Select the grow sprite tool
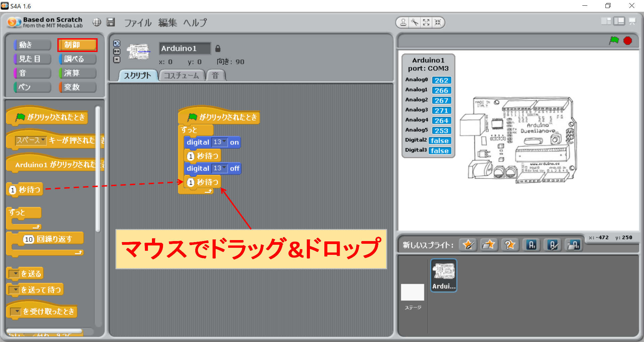Screen dimensions: 644x342 pos(426,22)
